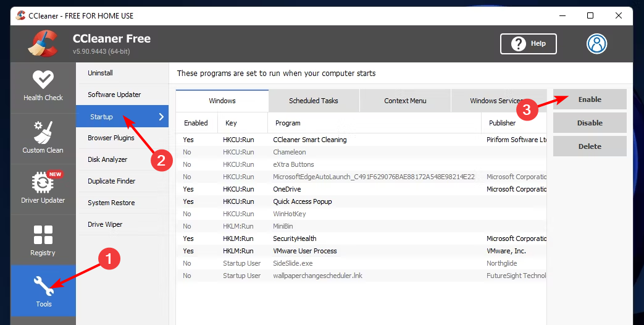
Task: Click the Help button
Action: (528, 43)
